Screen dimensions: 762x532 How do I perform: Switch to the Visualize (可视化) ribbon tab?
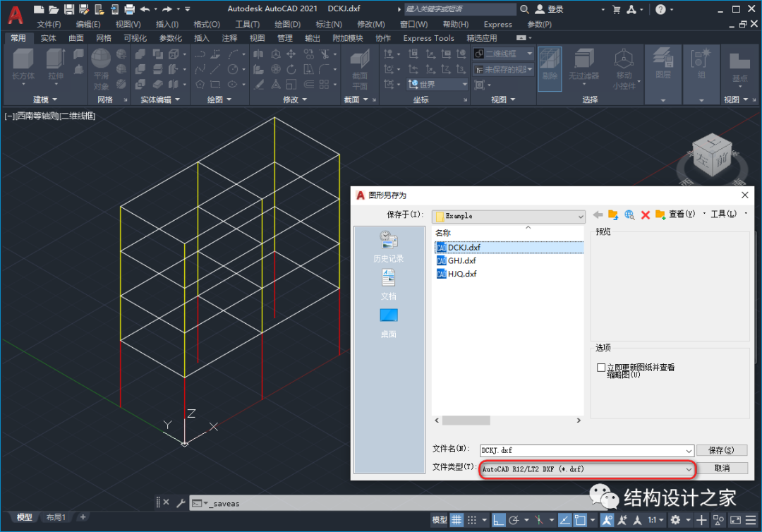[x=135, y=38]
